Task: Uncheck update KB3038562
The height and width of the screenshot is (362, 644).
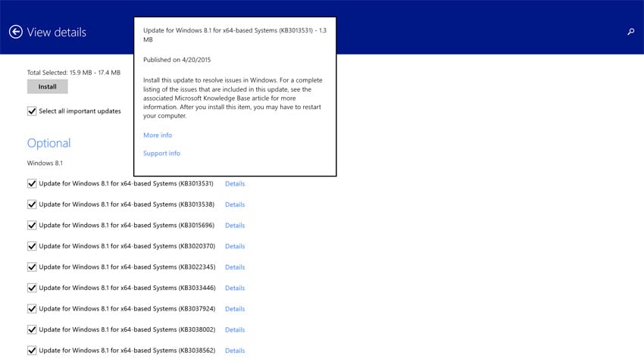Action: tap(32, 351)
